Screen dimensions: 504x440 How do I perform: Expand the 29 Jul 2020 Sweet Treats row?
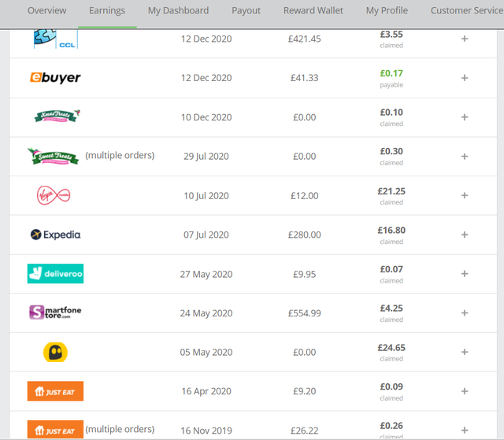(465, 157)
